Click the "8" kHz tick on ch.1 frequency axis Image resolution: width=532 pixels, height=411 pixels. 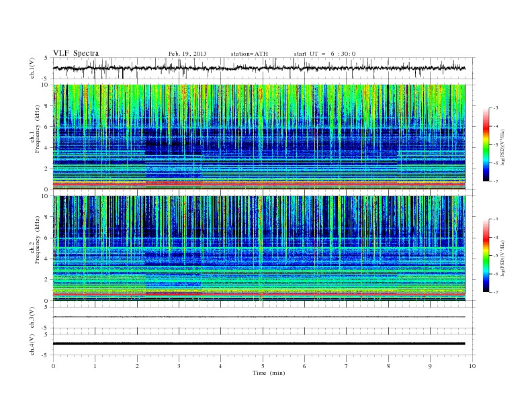[46, 106]
